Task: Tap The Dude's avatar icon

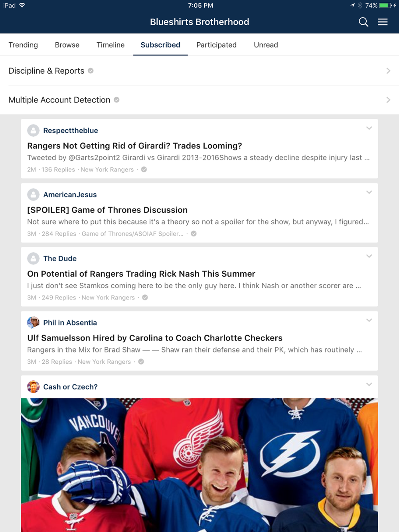Action: click(33, 258)
